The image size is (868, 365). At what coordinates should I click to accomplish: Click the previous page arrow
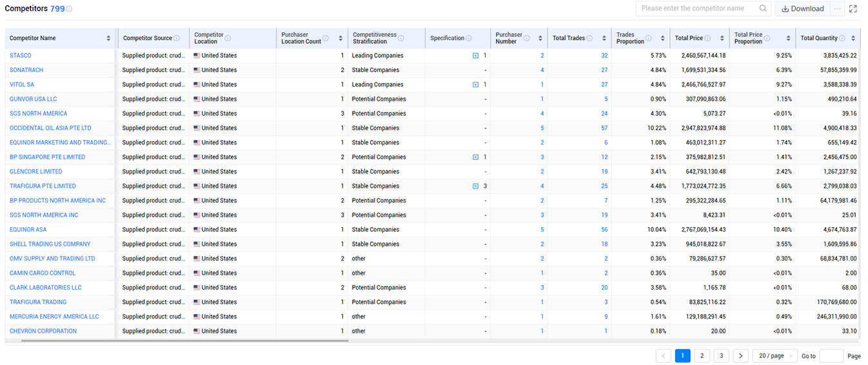coord(663,356)
